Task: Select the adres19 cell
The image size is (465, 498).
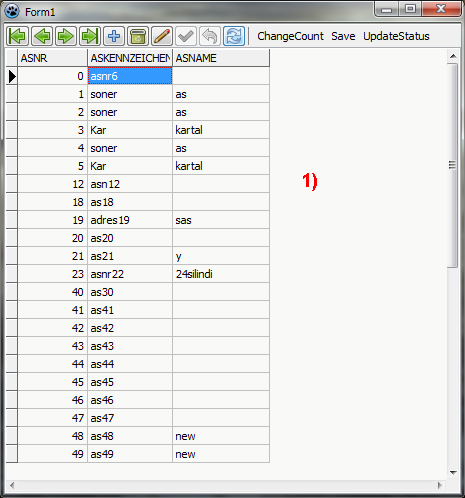Action: [x=130, y=220]
